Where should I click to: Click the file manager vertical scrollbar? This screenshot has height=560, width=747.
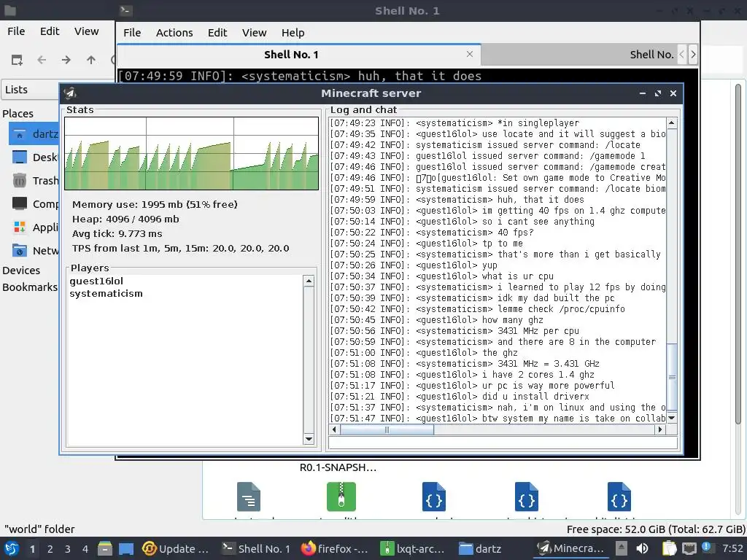(x=738, y=252)
